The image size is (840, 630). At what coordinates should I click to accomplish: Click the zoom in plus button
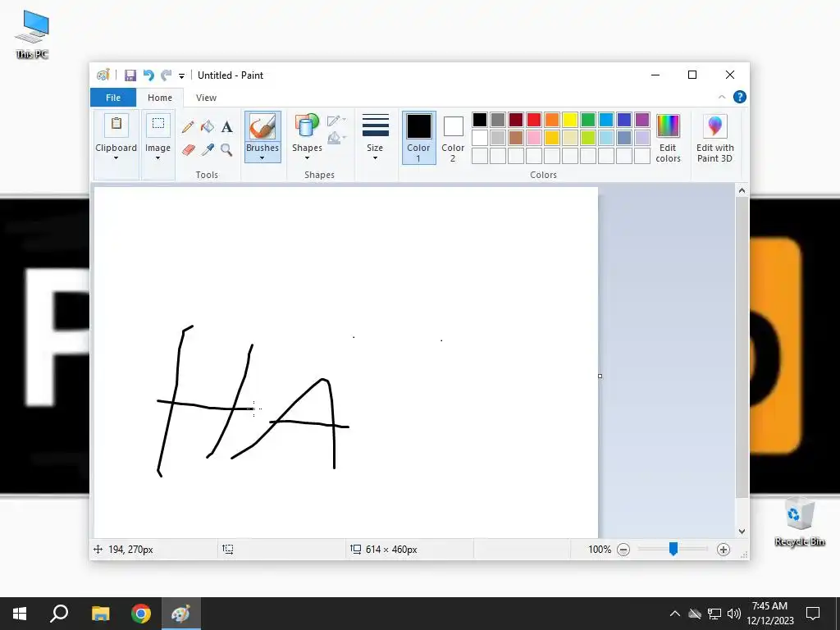pyautogui.click(x=724, y=550)
